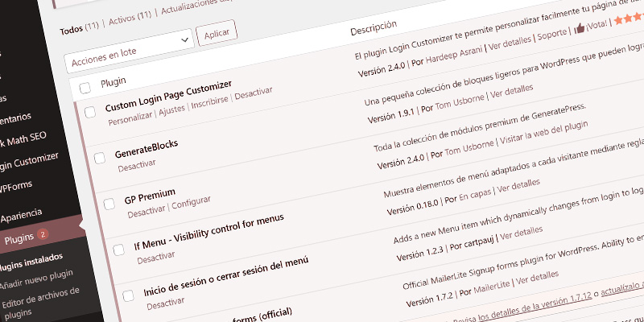The width and height of the screenshot is (644, 322).
Task: Click the Versión 1.2.3 text
Action: (419, 254)
